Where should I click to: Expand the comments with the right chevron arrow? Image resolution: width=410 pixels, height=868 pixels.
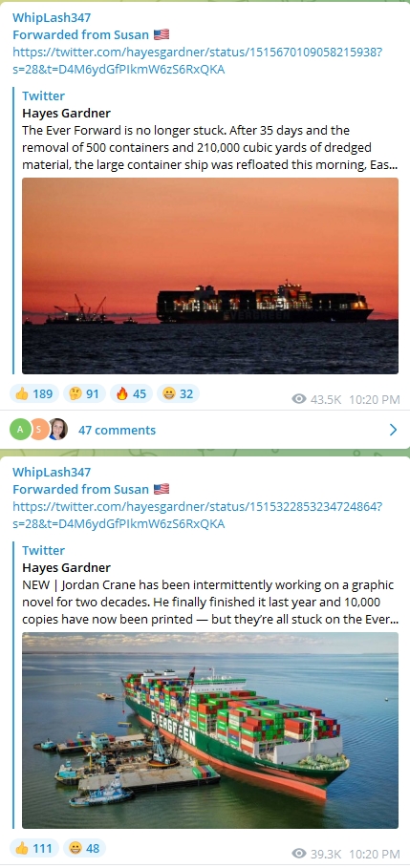[x=393, y=430]
